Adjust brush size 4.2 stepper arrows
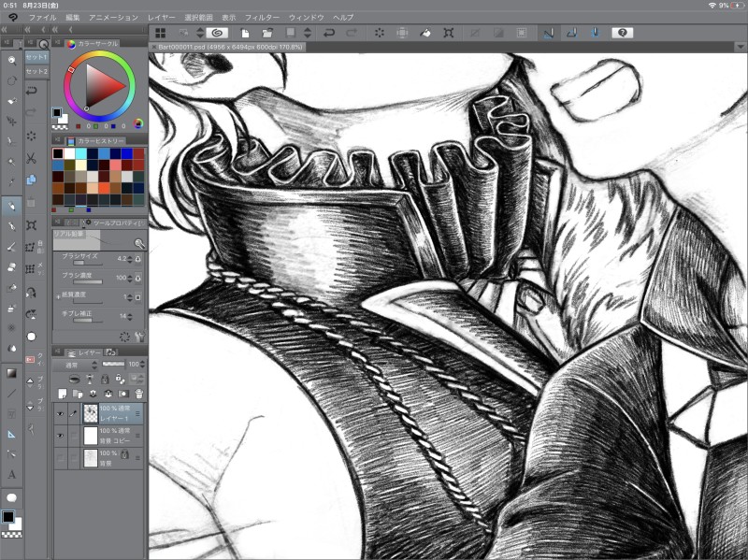748x560 pixels. [x=130, y=259]
